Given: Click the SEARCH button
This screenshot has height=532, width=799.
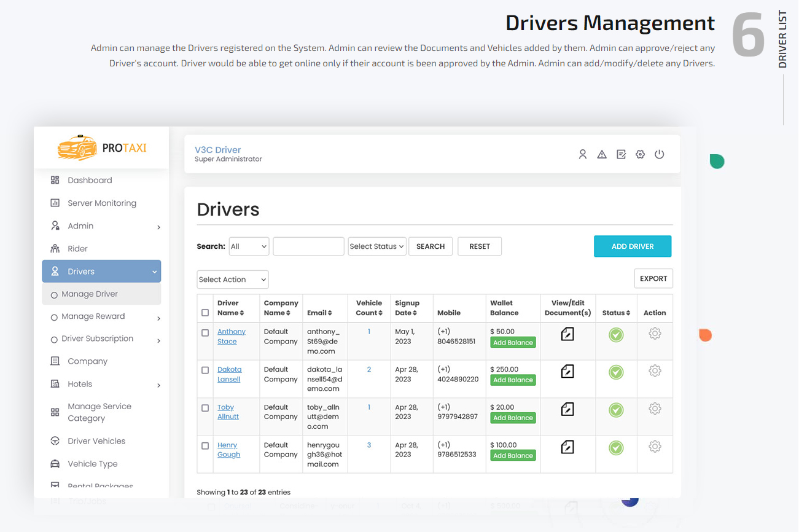Looking at the screenshot, I should click(431, 246).
